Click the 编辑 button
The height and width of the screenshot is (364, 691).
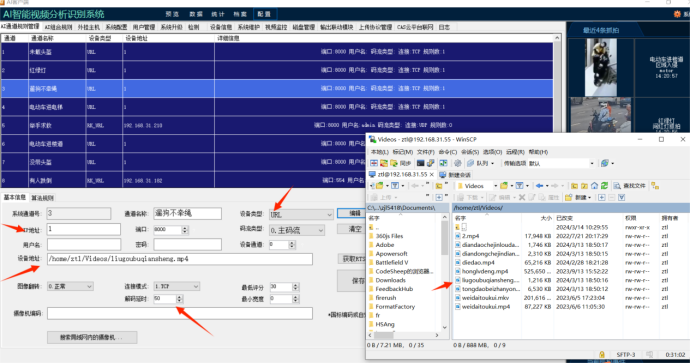pyautogui.click(x=355, y=213)
